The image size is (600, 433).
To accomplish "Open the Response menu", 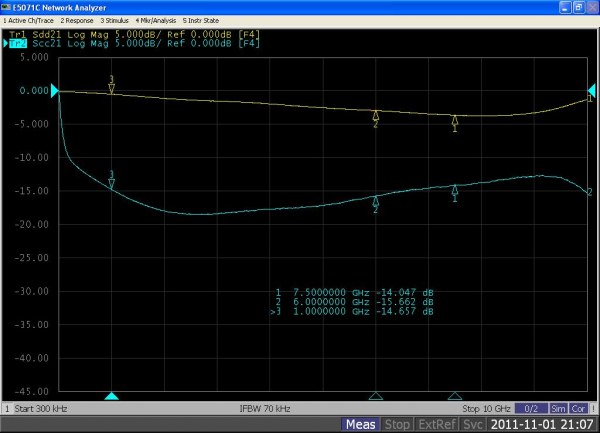I will click(x=77, y=21).
